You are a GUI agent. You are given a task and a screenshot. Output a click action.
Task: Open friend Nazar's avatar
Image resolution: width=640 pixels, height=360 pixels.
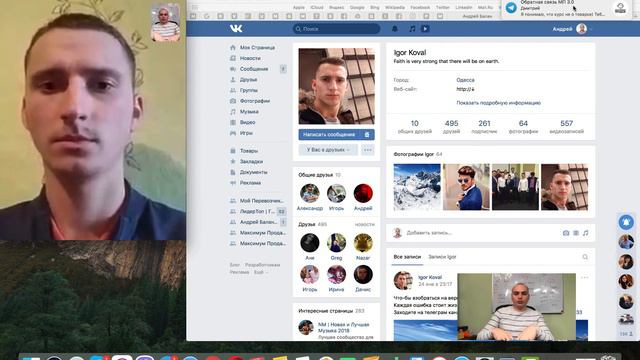coord(363,243)
